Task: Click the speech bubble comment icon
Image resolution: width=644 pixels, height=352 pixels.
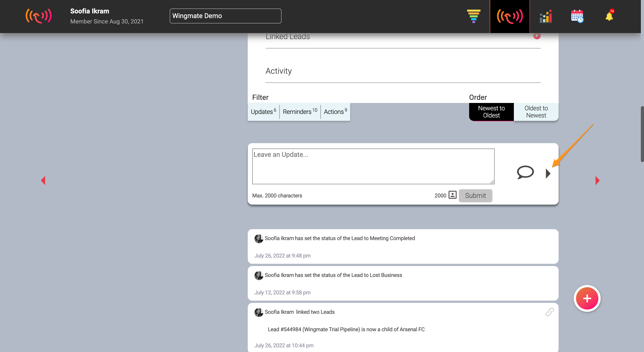Action: [525, 172]
